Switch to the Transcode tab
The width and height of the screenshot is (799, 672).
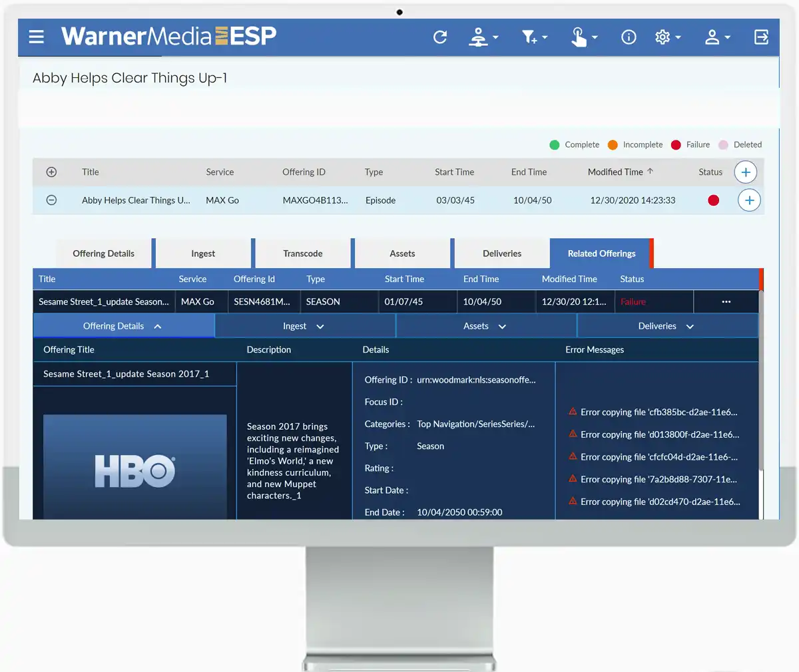pos(303,253)
